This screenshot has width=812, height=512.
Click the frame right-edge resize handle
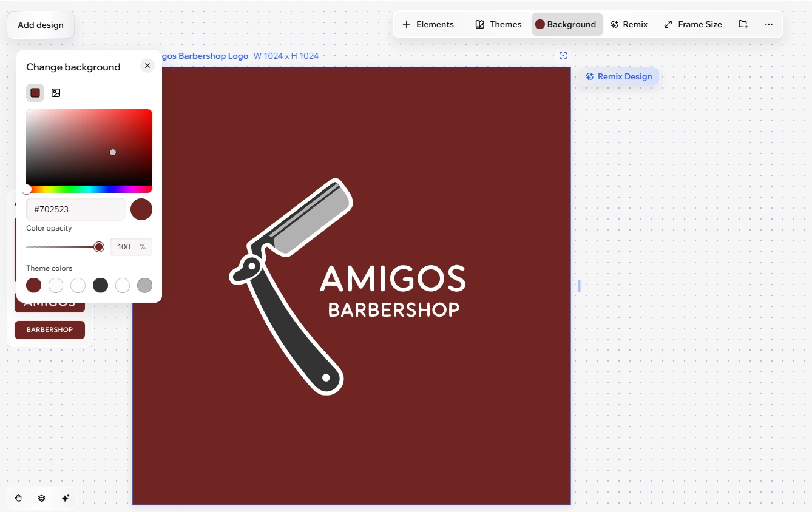click(579, 286)
